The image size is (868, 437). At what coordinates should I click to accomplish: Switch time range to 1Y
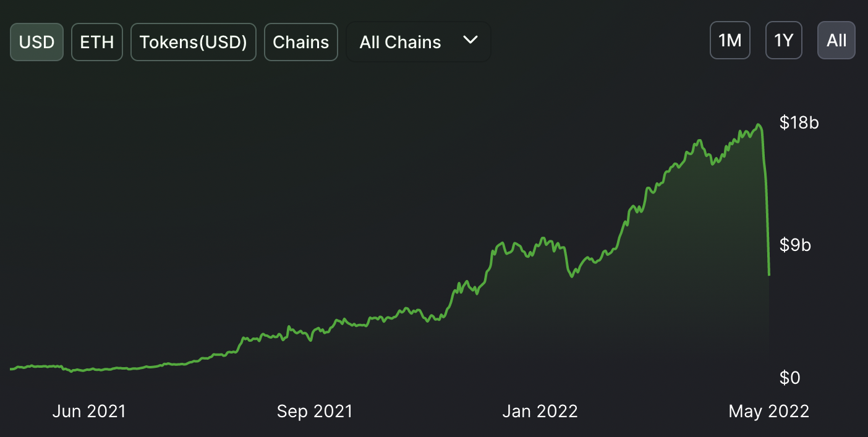click(784, 41)
